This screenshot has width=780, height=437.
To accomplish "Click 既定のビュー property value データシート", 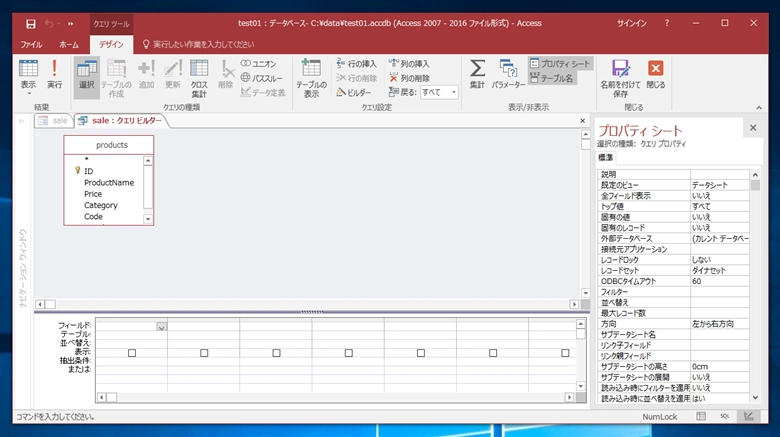I will 719,185.
